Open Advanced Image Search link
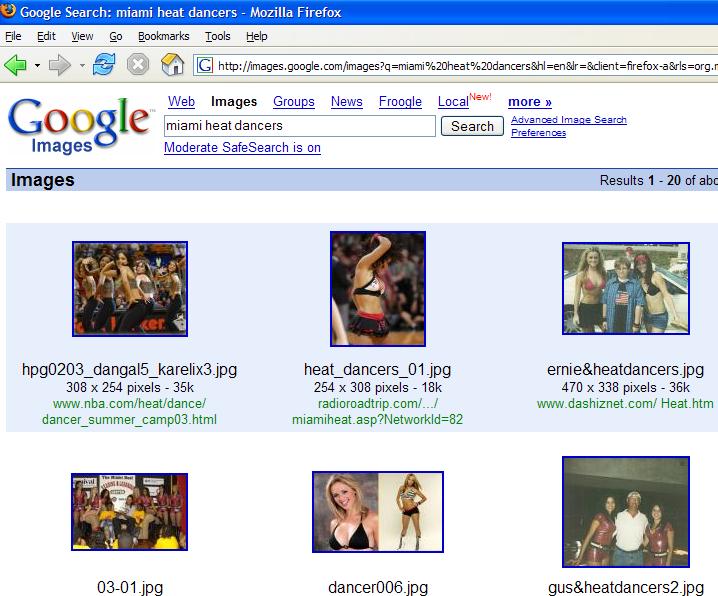 [568, 120]
